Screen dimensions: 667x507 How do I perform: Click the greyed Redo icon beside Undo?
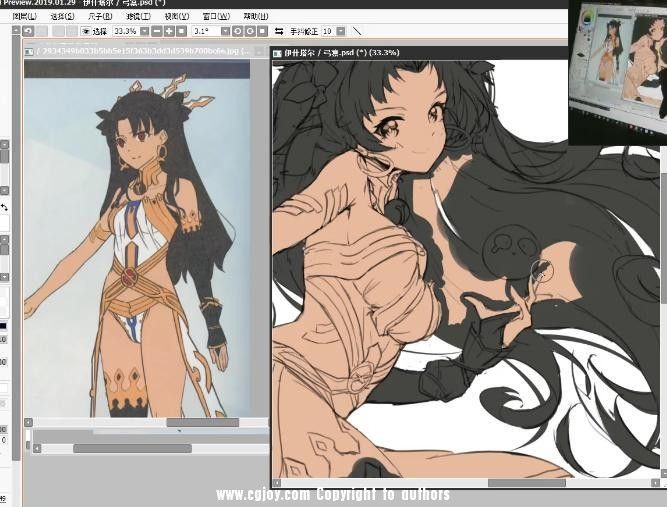(x=42, y=31)
